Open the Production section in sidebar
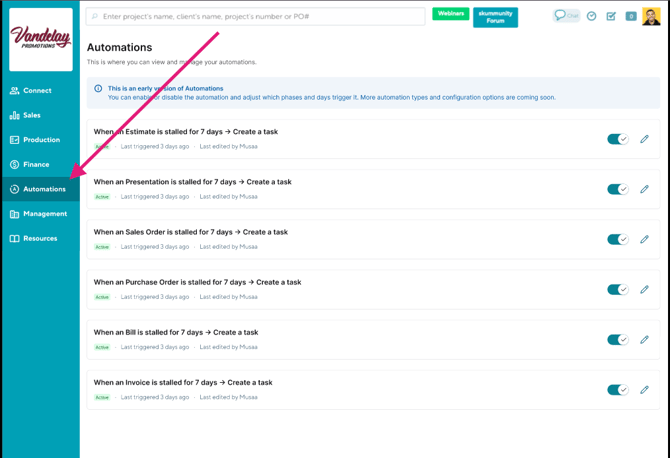The width and height of the screenshot is (670, 458). click(41, 140)
